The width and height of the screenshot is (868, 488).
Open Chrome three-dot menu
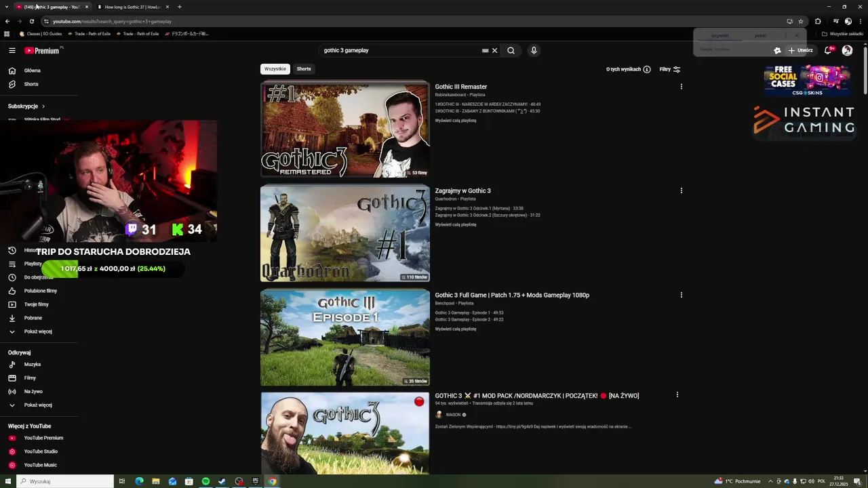point(861,21)
